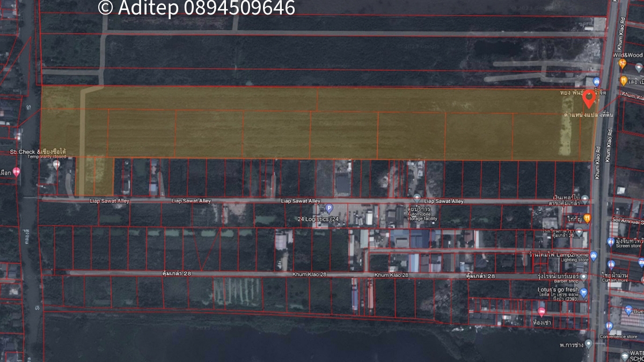Select the orange restaurant icon near Wild&Wood
Screen dimensions: 644x362
click(x=622, y=63)
